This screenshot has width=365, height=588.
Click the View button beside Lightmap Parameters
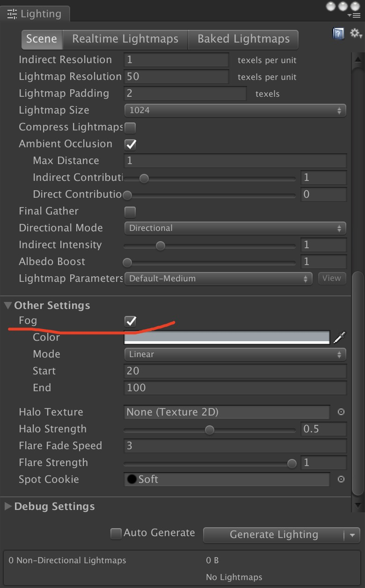point(332,278)
